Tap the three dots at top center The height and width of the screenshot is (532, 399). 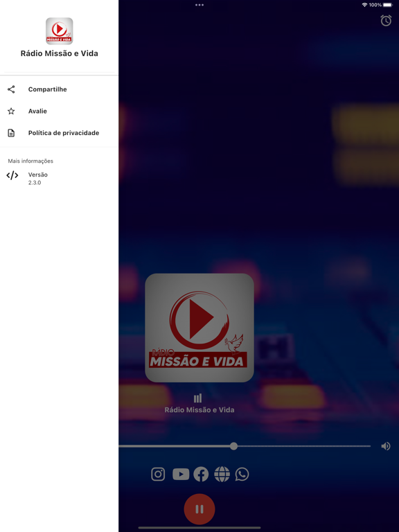pyautogui.click(x=199, y=5)
